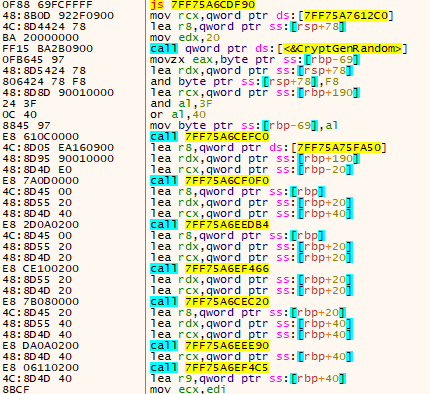Select the CryptGenRandom call instruction
This screenshot has height=394, width=430.
(279, 49)
